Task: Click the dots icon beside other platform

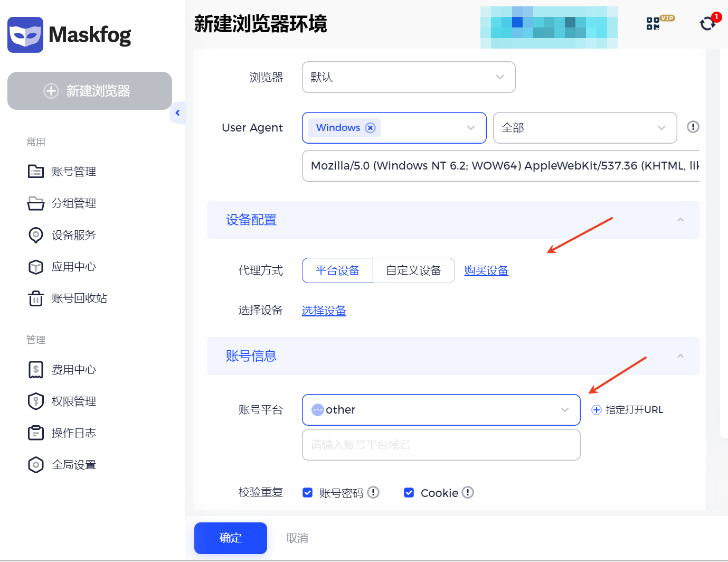Action: [x=318, y=410]
